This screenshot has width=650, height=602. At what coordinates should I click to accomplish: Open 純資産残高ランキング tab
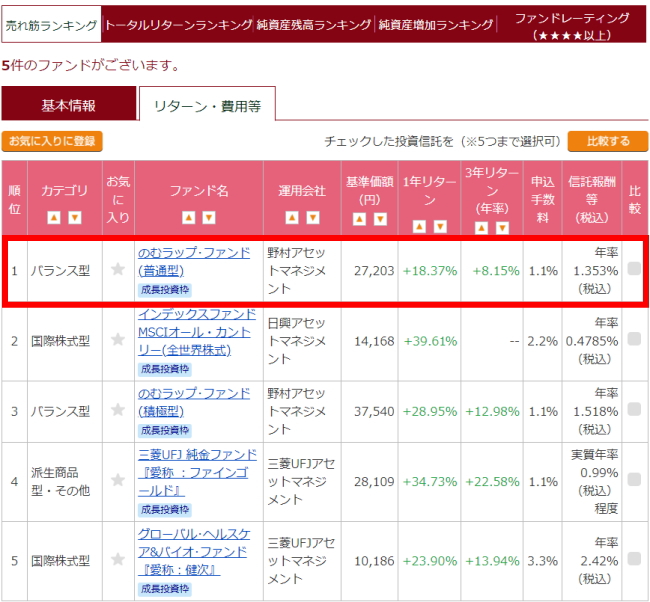pyautogui.click(x=313, y=25)
